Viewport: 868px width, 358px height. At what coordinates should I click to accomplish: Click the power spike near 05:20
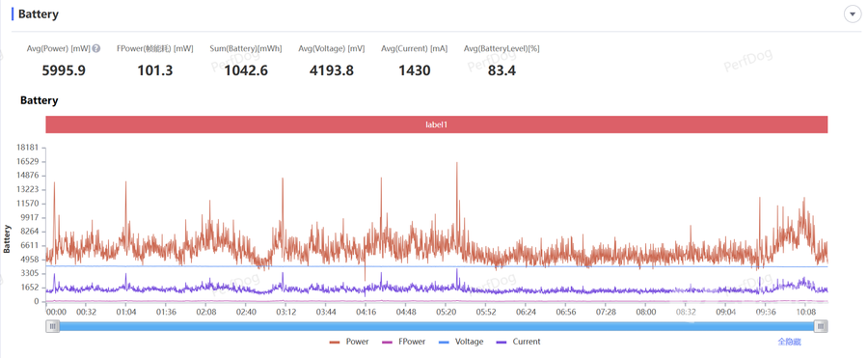point(457,165)
